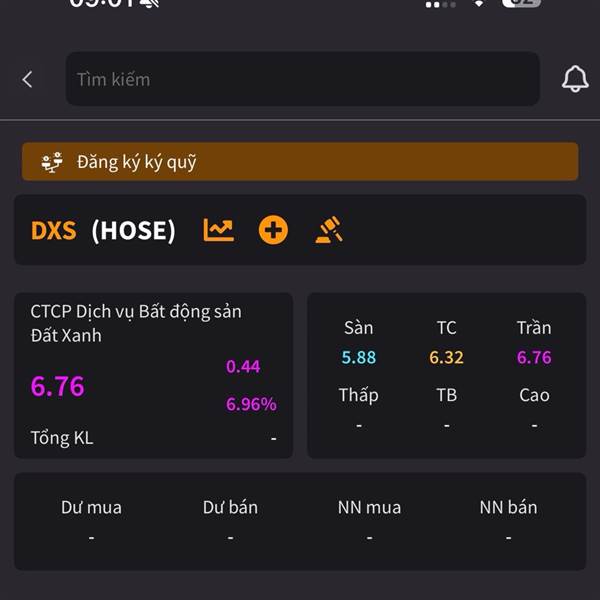Tap the Dư mua column
This screenshot has height=600, width=600.
tap(91, 520)
